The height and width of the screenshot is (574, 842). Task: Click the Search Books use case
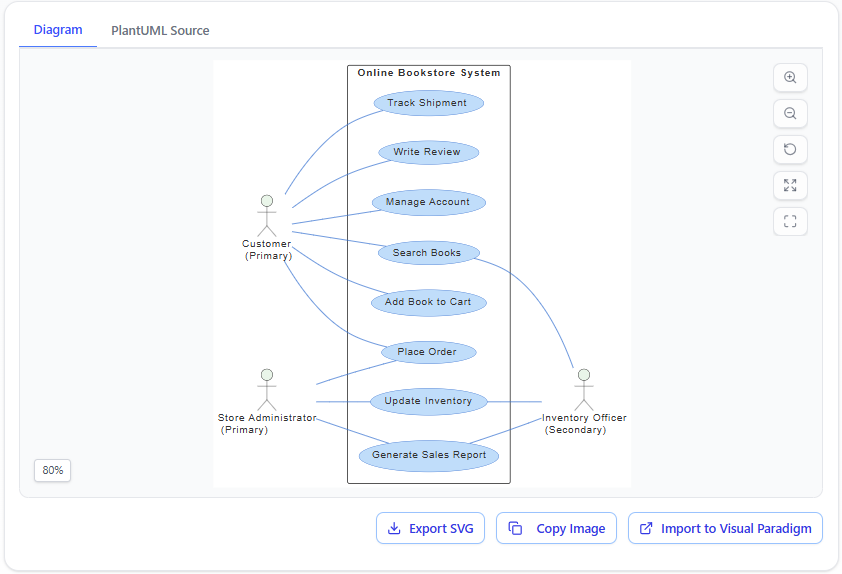click(x=428, y=253)
